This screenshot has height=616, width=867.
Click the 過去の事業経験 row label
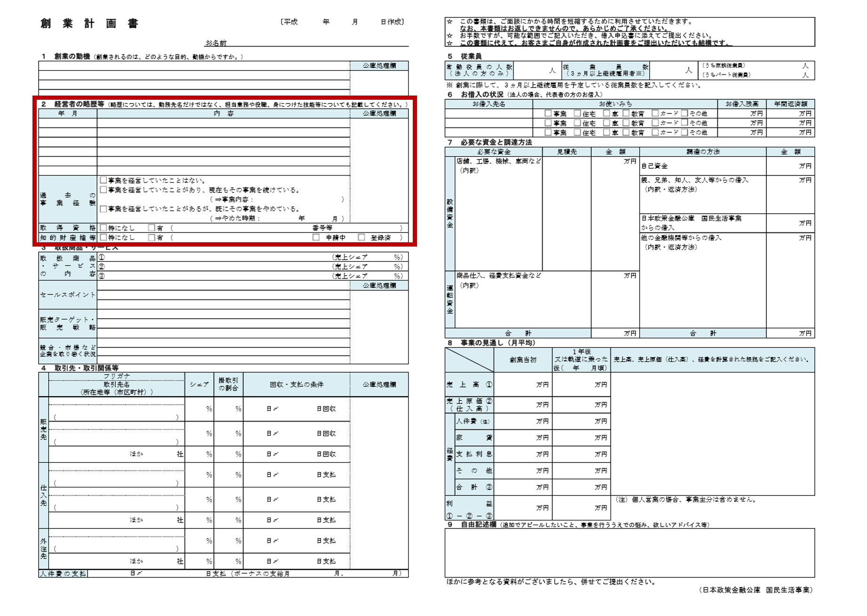point(68,199)
